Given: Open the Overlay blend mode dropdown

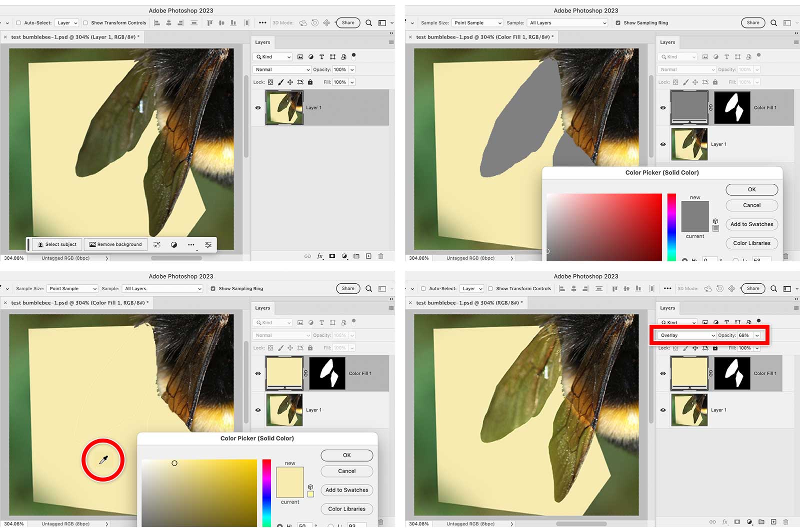Looking at the screenshot, I should 685,335.
